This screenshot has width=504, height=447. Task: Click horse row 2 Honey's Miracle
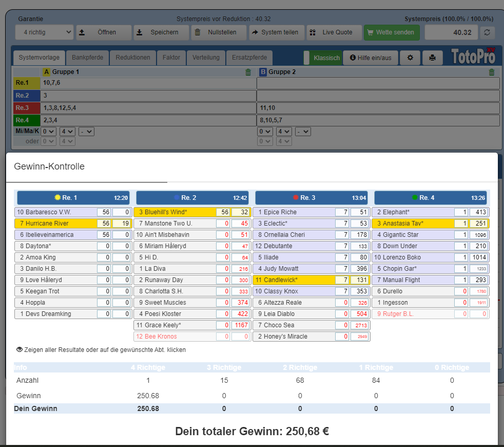[312, 337]
